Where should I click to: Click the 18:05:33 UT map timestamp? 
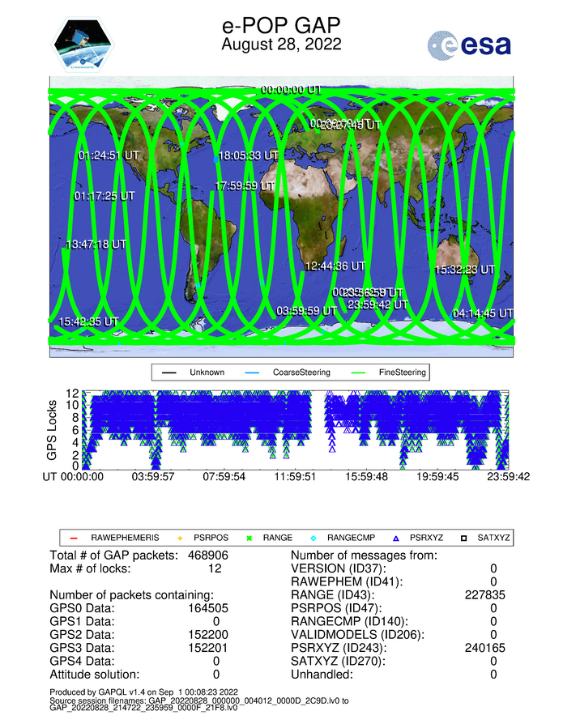(249, 155)
